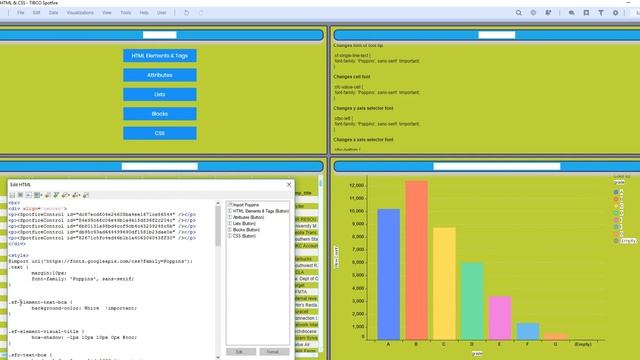Select Lists (Button) in controls list
This screenshot has width=640, height=360.
pos(242,223)
